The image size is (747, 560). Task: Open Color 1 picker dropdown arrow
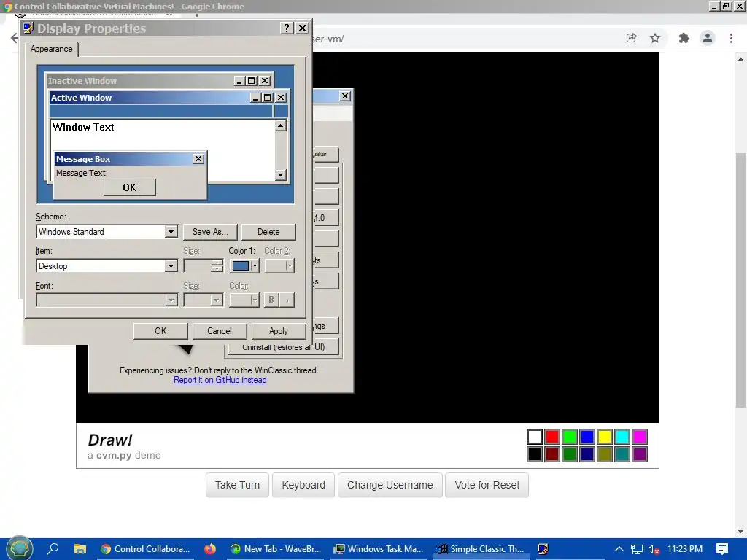tap(255, 265)
